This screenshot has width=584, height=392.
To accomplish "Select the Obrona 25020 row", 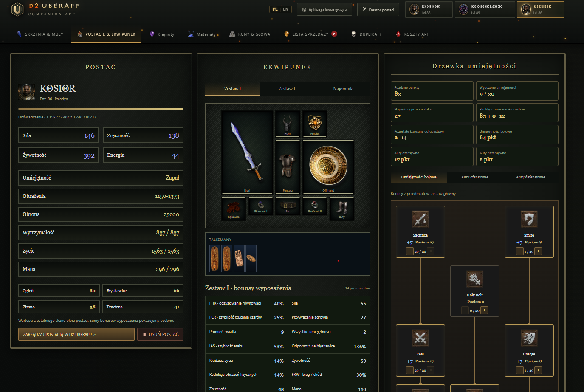I will [x=101, y=214].
